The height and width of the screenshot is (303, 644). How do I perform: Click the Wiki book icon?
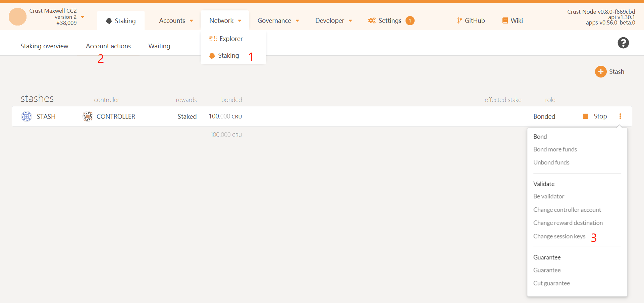tap(505, 20)
